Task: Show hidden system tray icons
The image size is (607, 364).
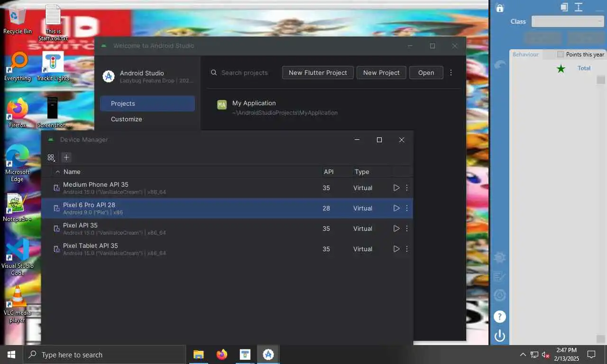Action: pos(523,355)
